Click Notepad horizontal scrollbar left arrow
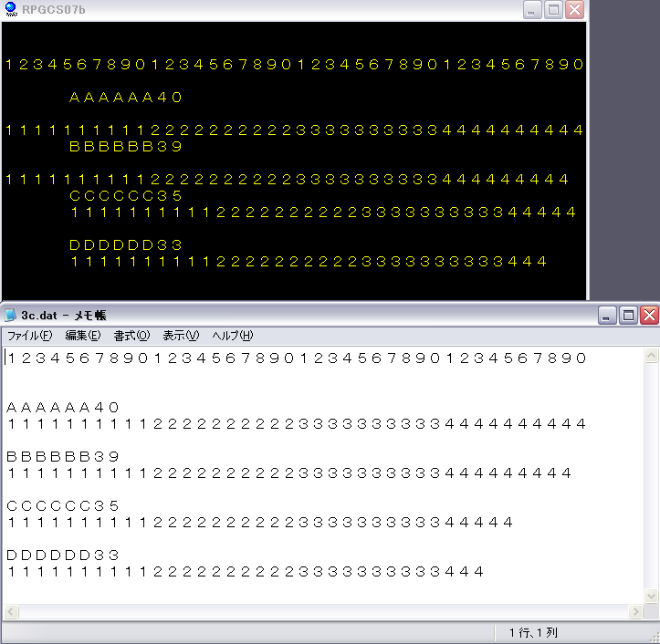The width and height of the screenshot is (660, 644). click(11, 611)
